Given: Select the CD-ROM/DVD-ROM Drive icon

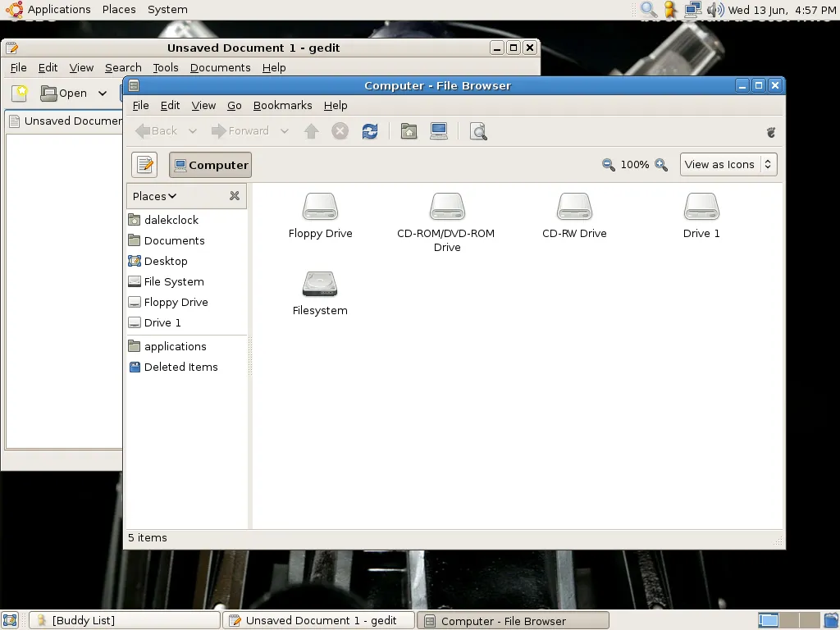Looking at the screenshot, I should click(447, 207).
